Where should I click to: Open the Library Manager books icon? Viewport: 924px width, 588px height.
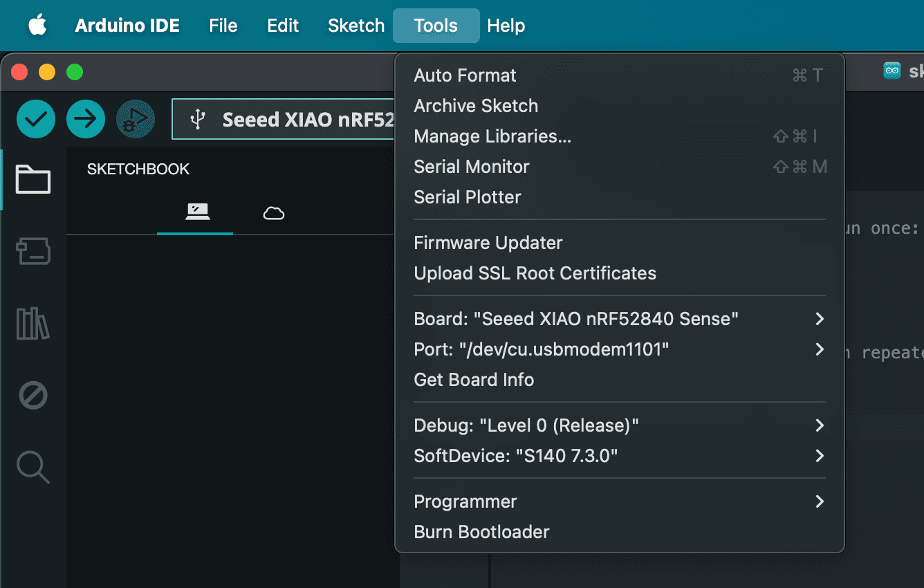[x=33, y=324]
